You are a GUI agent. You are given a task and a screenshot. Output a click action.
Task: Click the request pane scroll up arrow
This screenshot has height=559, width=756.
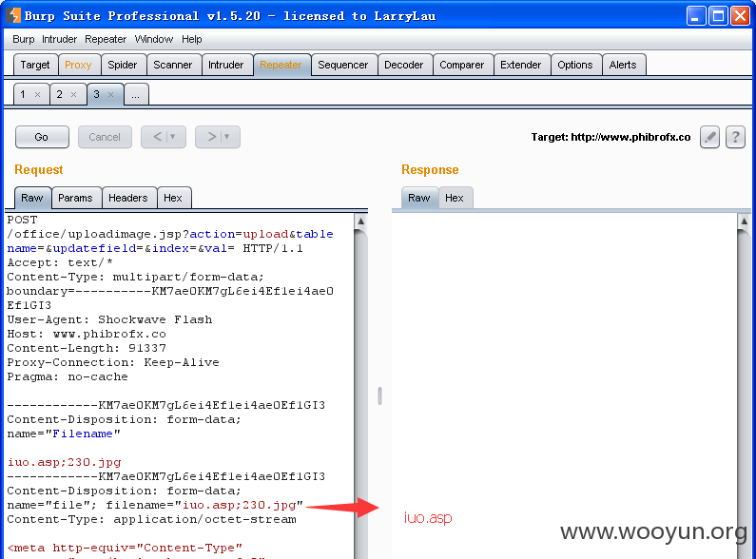pos(360,222)
